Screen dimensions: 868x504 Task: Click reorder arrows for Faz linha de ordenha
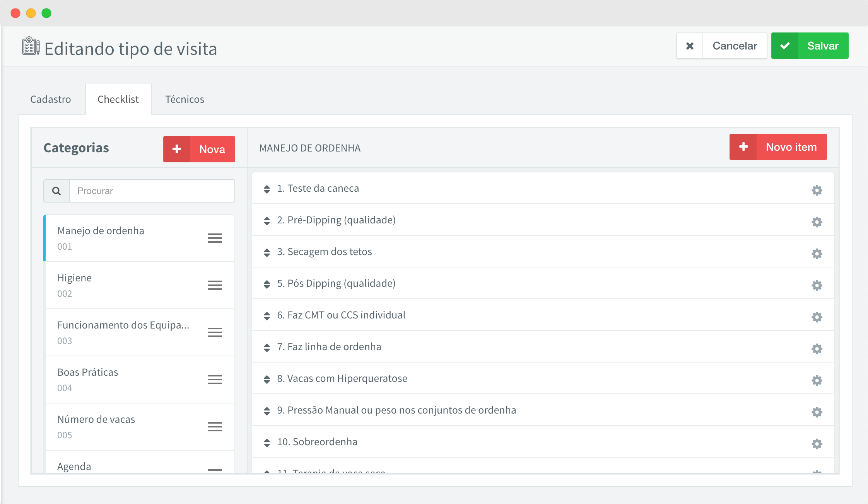coord(267,347)
